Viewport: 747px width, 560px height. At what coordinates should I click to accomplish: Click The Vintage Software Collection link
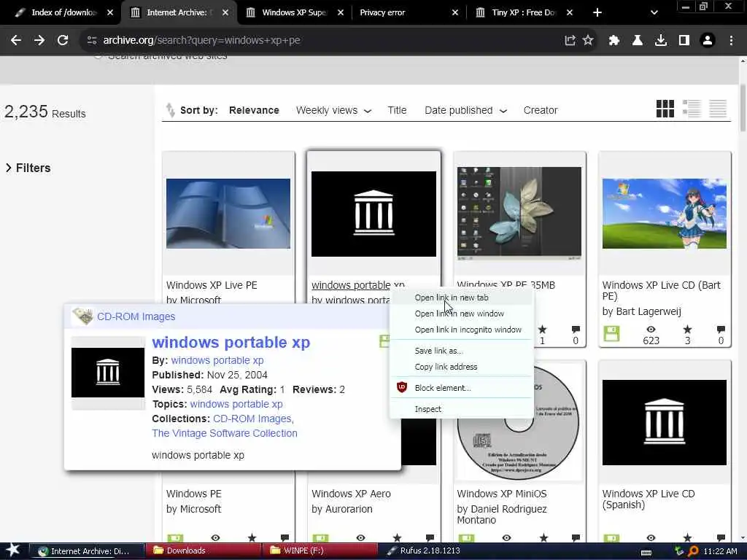click(x=225, y=433)
